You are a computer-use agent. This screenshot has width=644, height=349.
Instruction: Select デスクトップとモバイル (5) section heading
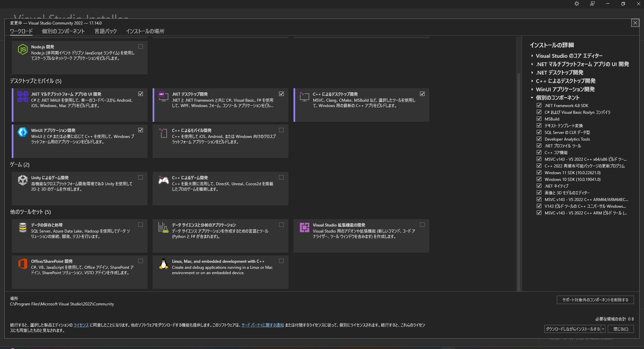[36, 81]
